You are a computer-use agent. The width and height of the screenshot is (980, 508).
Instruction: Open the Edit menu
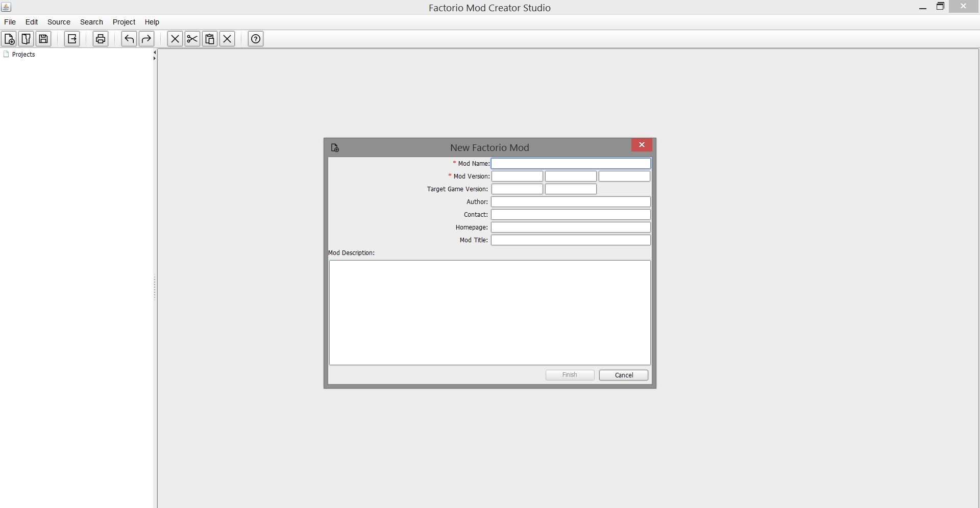click(32, 22)
